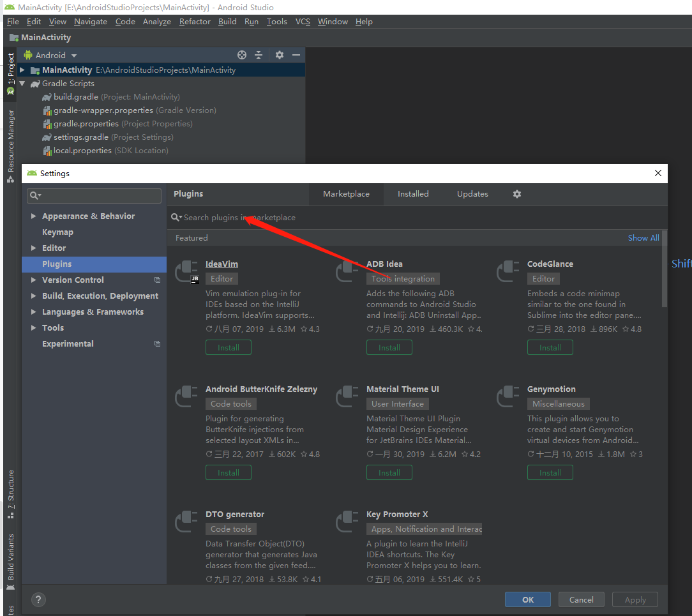
Task: Click the plugin list vertical scrollbar
Action: pyautogui.click(x=665, y=268)
